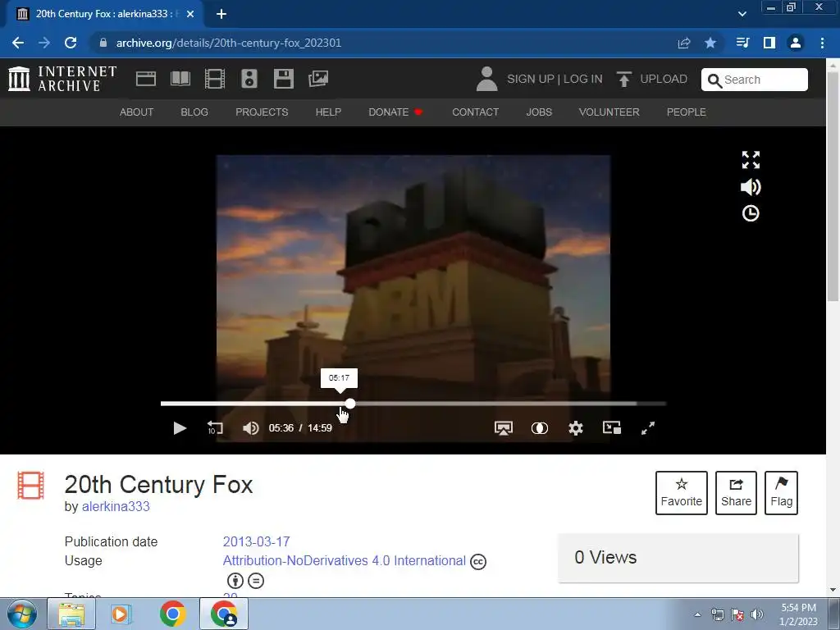840x630 pixels.
Task: Open media control icon in Chrome toolbar
Action: [x=742, y=43]
